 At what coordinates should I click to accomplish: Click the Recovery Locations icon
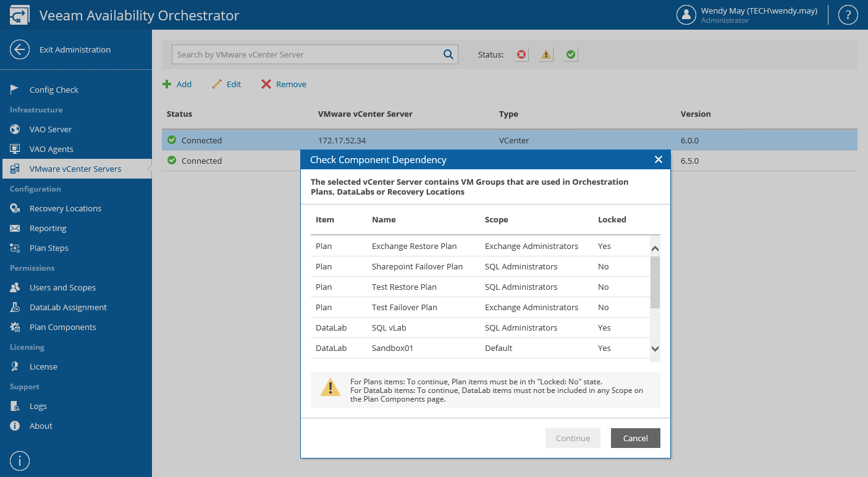point(15,208)
